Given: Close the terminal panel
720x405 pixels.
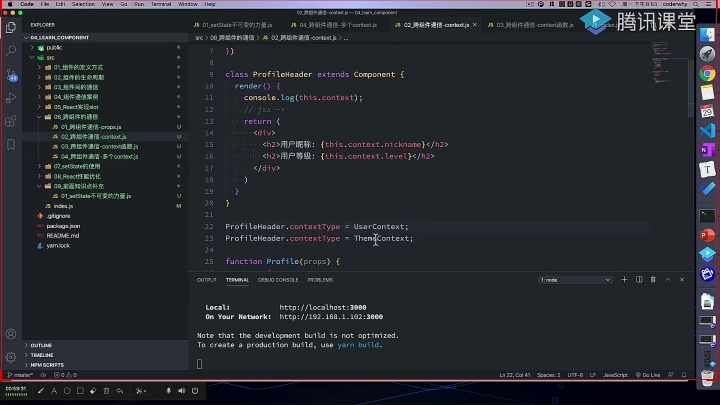Looking at the screenshot, I should click(682, 280).
